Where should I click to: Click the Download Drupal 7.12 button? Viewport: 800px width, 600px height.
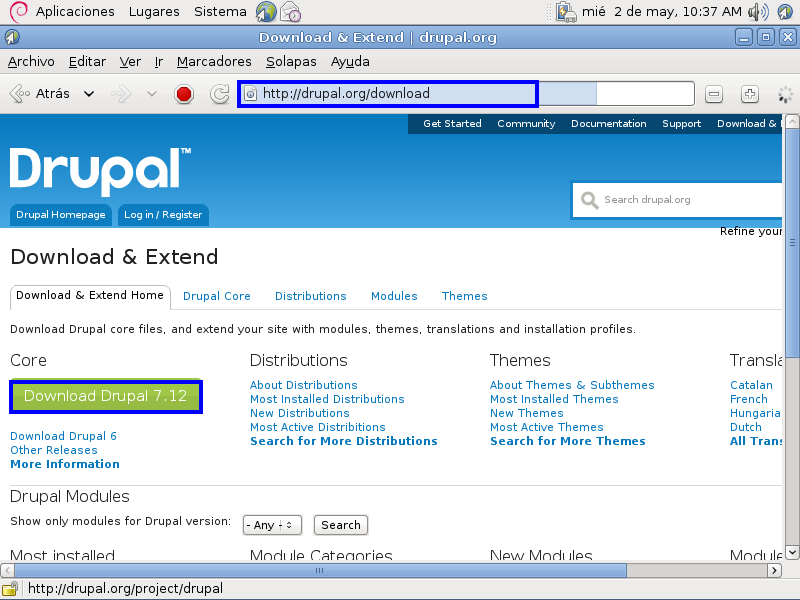click(105, 396)
